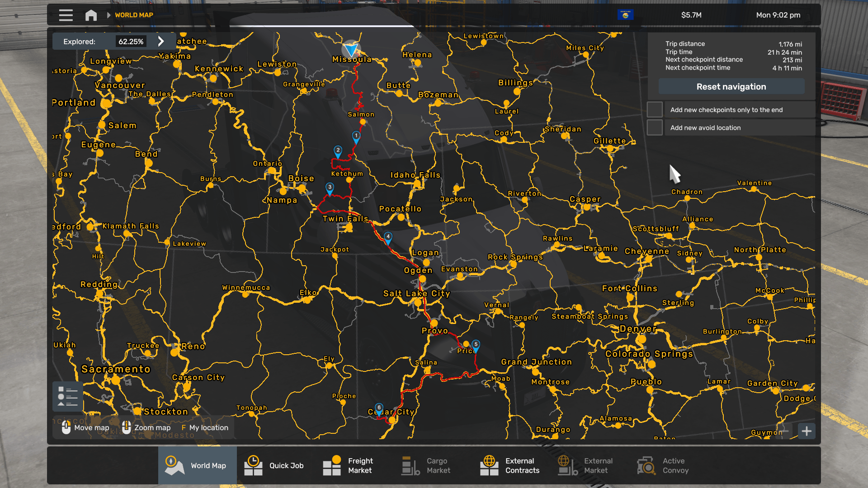Open the Freight Market tab
The image size is (868, 488).
348,465
